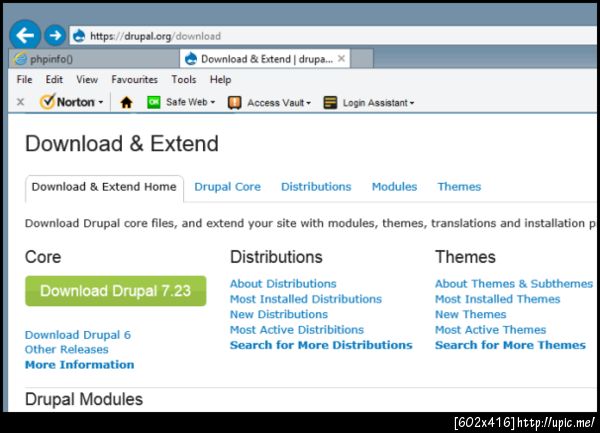Image resolution: width=600 pixels, height=433 pixels.
Task: Expand the Safe Web dropdown
Action: point(213,103)
